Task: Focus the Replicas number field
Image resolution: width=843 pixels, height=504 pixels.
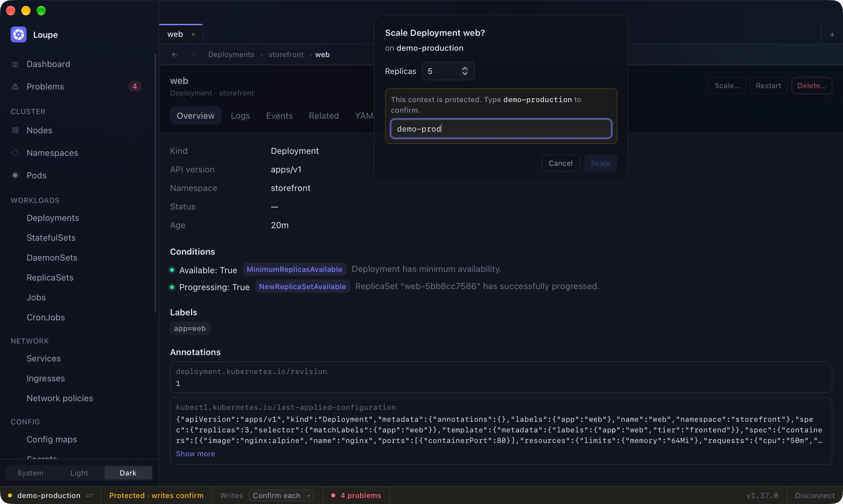Action: click(x=448, y=71)
